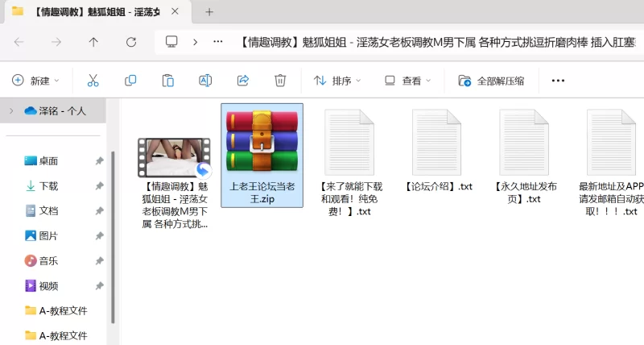The height and width of the screenshot is (345, 644).
Task: Click the Paste clipboard icon
Action: 167,81
